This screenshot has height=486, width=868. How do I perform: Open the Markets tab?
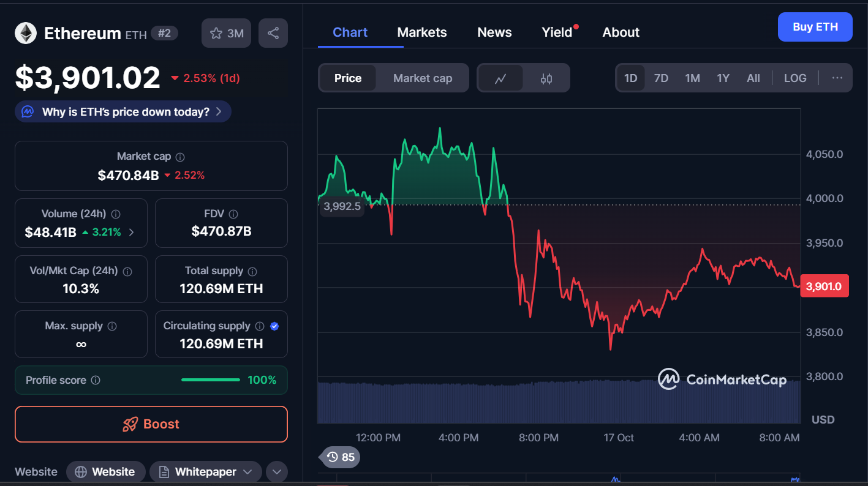click(x=422, y=32)
